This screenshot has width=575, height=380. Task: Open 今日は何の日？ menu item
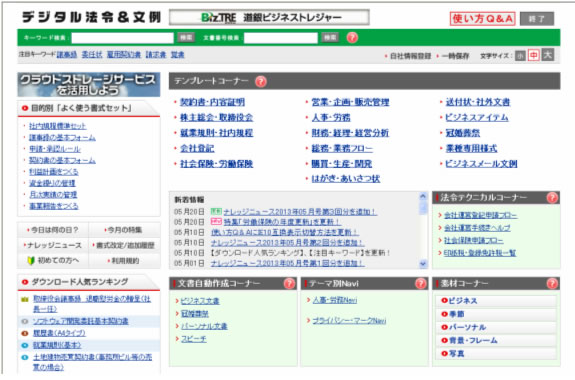[x=54, y=230]
